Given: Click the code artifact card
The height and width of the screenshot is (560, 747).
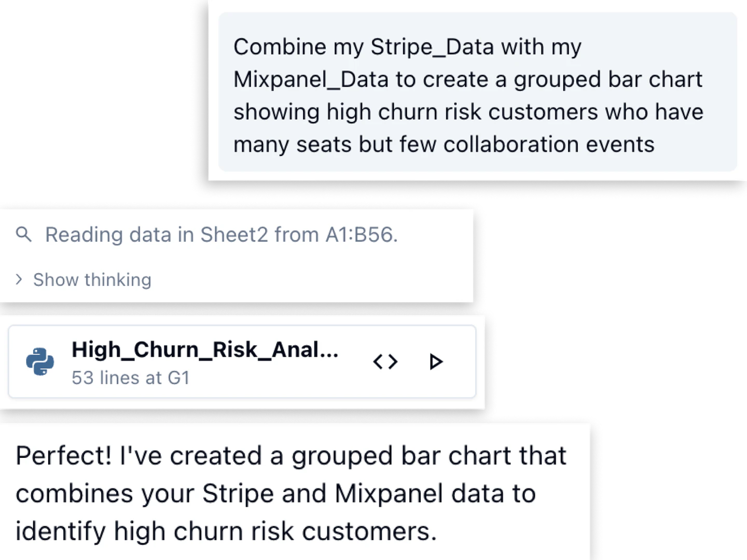Looking at the screenshot, I should (244, 361).
